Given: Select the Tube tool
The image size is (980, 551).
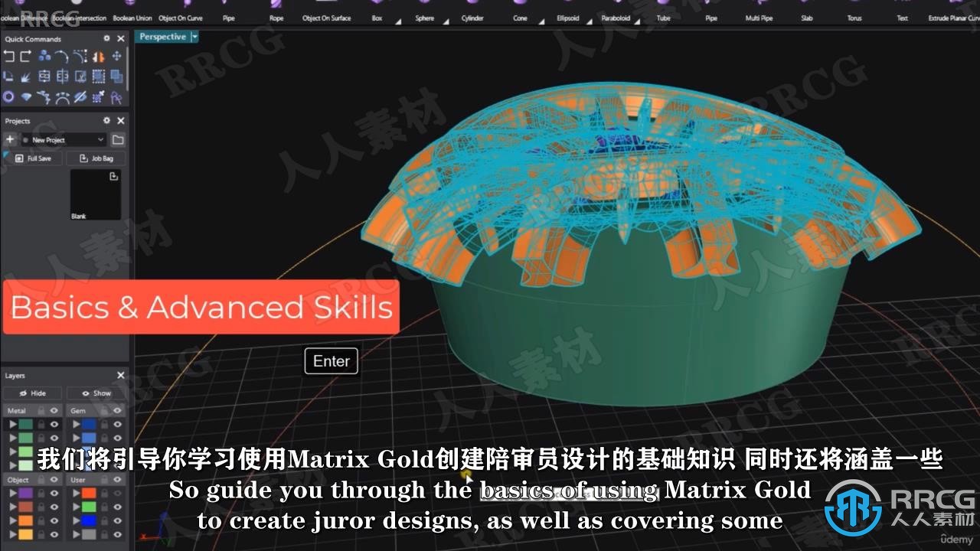Looking at the screenshot, I should pos(663,12).
